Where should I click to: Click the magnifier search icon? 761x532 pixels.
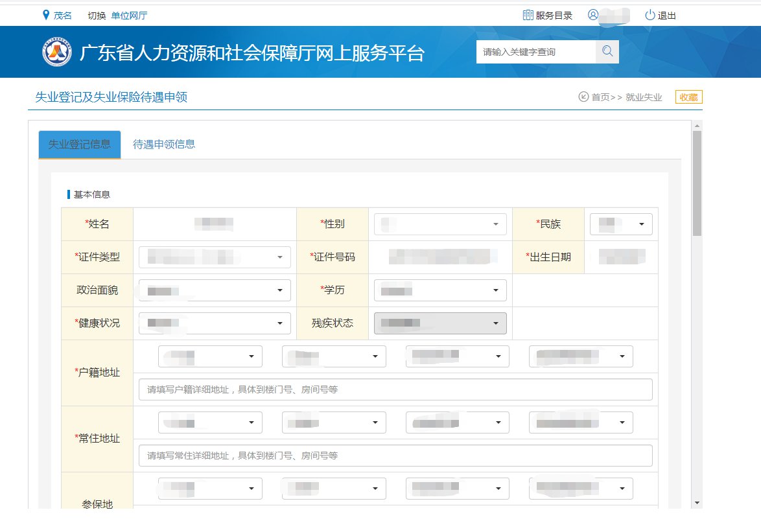[607, 52]
